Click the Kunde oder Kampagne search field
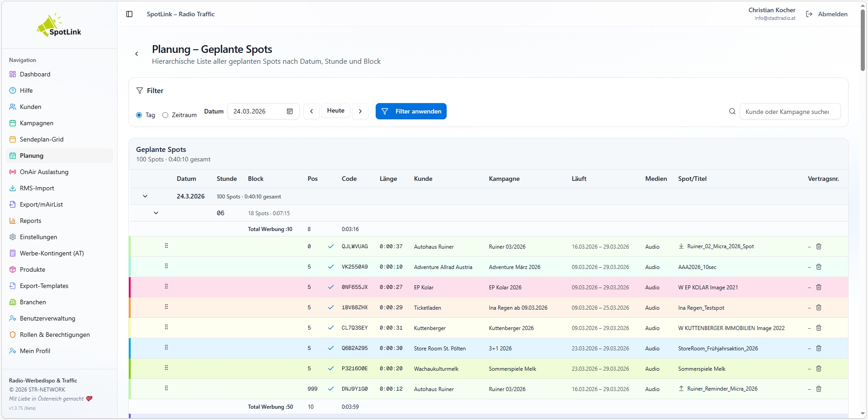The height and width of the screenshot is (420, 868). click(x=789, y=112)
